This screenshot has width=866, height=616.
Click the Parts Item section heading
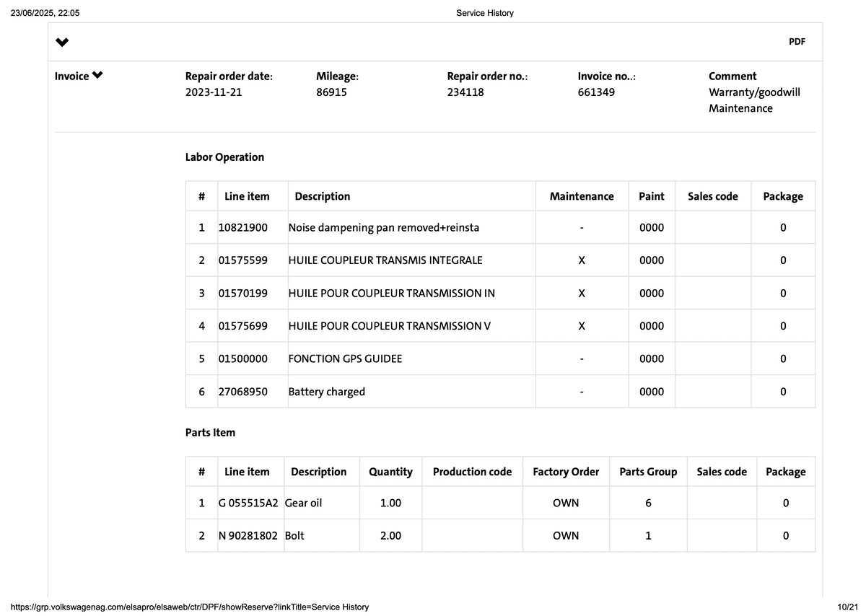[210, 433]
